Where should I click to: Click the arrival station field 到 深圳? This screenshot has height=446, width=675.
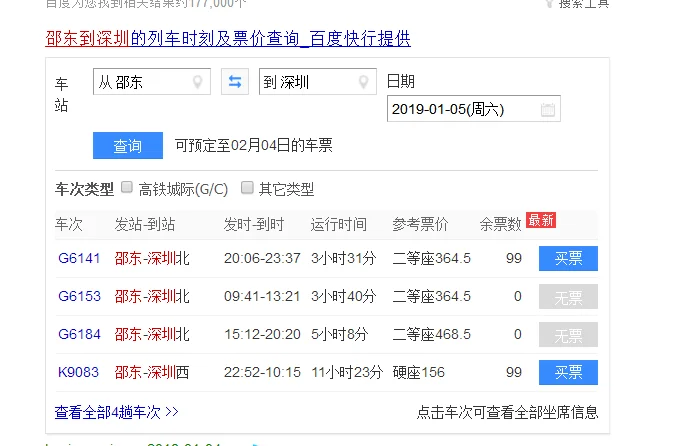tap(318, 81)
